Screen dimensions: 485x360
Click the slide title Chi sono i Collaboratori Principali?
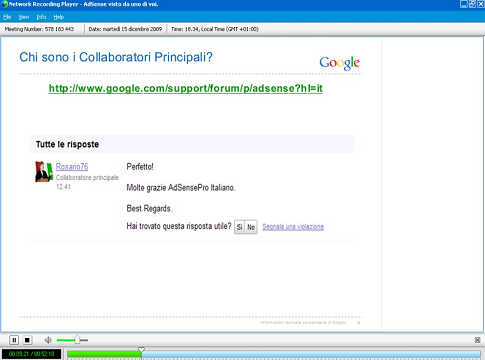tap(116, 57)
